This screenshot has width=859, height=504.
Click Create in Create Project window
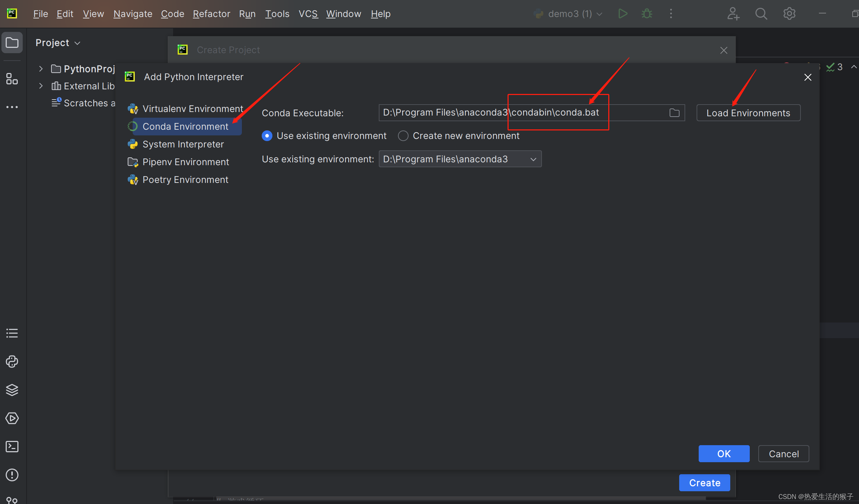point(704,483)
